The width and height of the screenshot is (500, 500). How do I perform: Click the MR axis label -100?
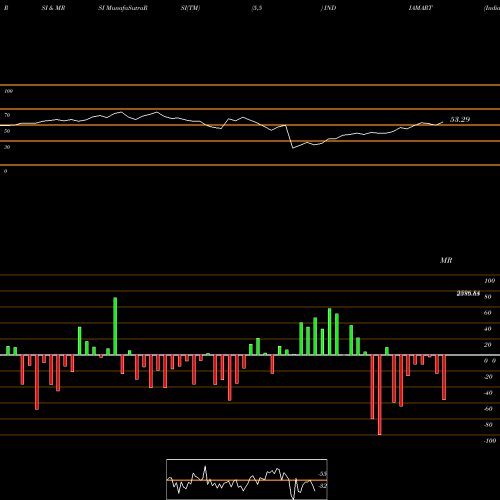[490, 441]
